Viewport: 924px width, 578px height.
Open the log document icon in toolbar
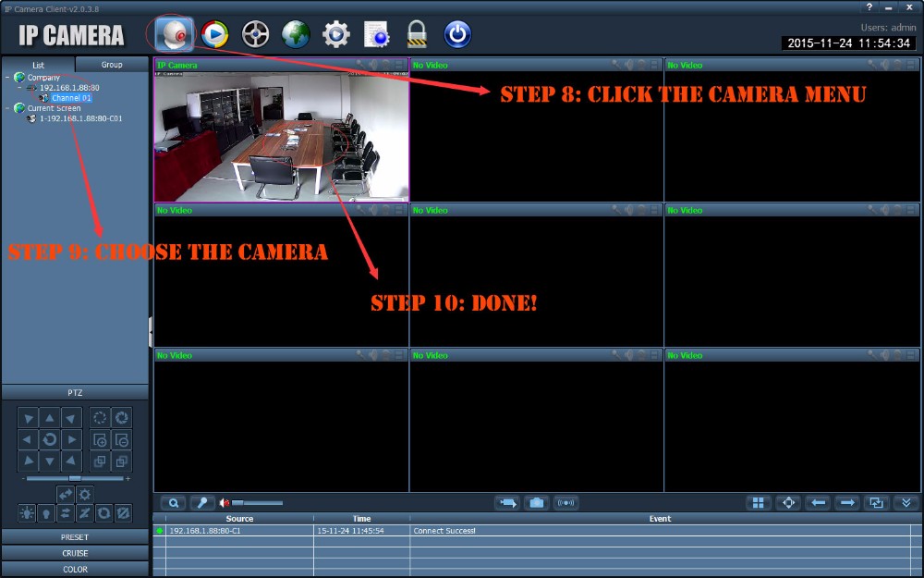[x=376, y=34]
